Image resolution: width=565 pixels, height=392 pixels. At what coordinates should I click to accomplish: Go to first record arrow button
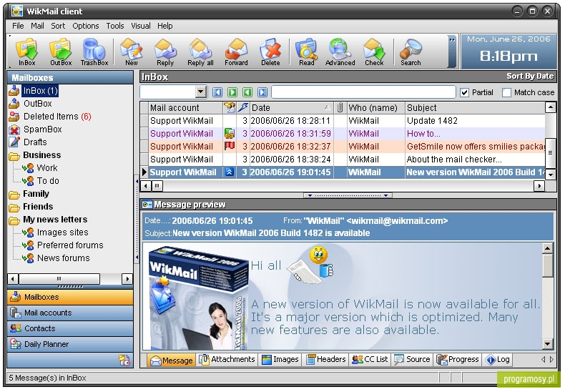tap(217, 92)
